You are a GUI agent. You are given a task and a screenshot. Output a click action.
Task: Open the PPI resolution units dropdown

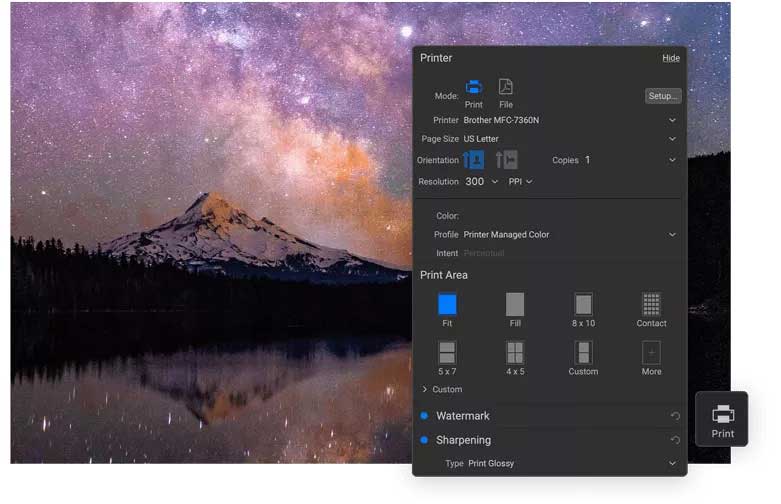(520, 182)
